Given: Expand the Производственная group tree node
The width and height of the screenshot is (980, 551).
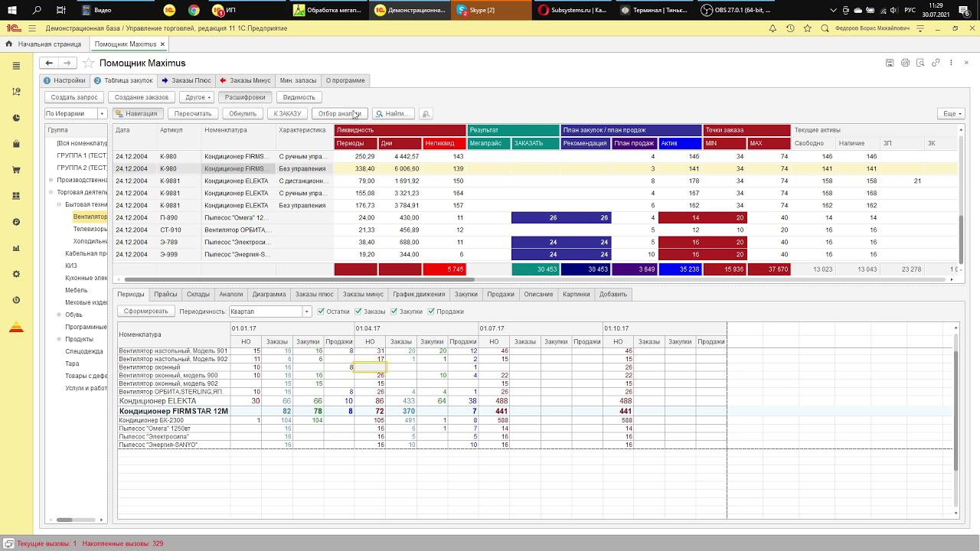Looking at the screenshot, I should (x=51, y=180).
